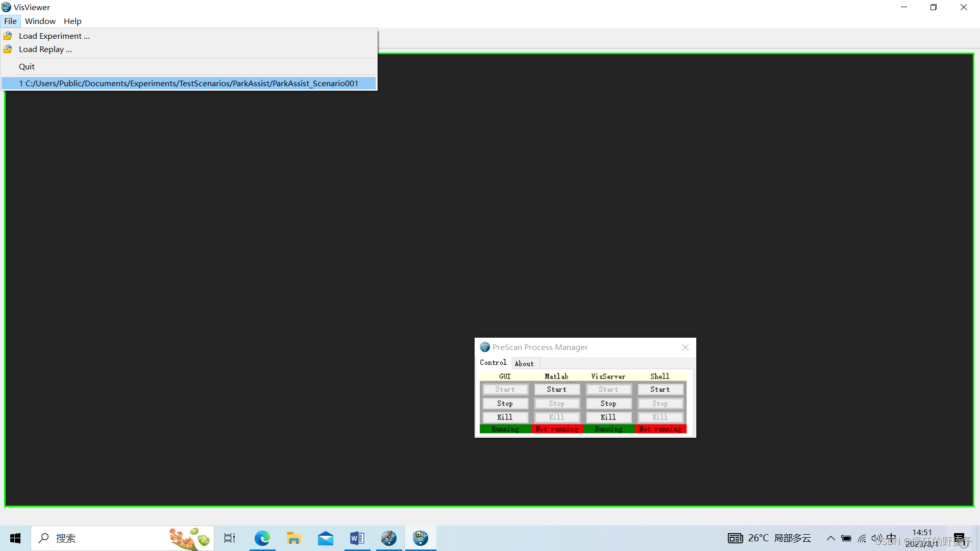Open Word from the taskbar
The image size is (980, 551).
[x=357, y=538]
